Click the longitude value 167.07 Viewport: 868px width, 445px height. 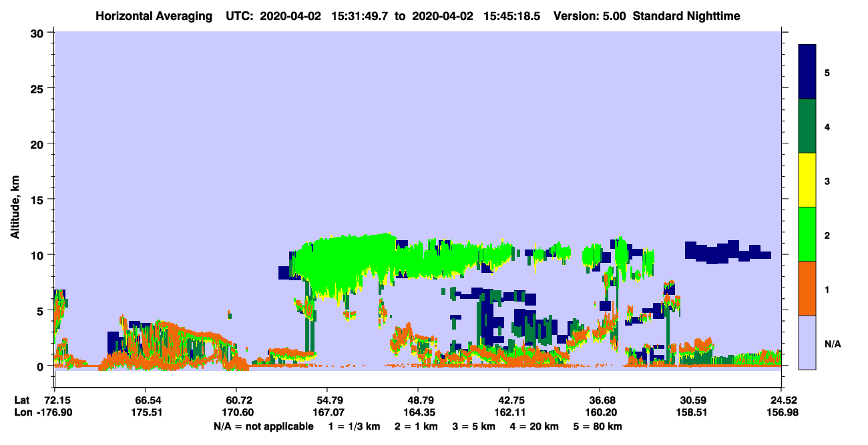[x=327, y=413]
